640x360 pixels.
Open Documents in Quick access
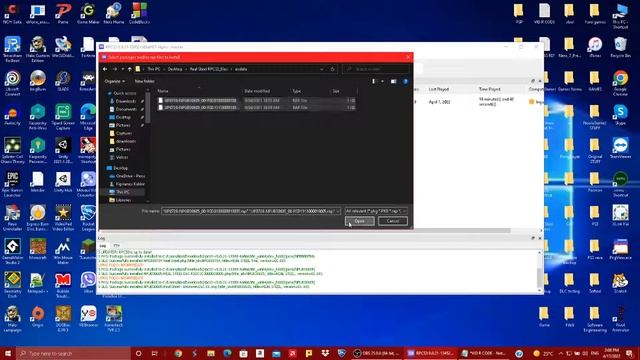[126, 109]
